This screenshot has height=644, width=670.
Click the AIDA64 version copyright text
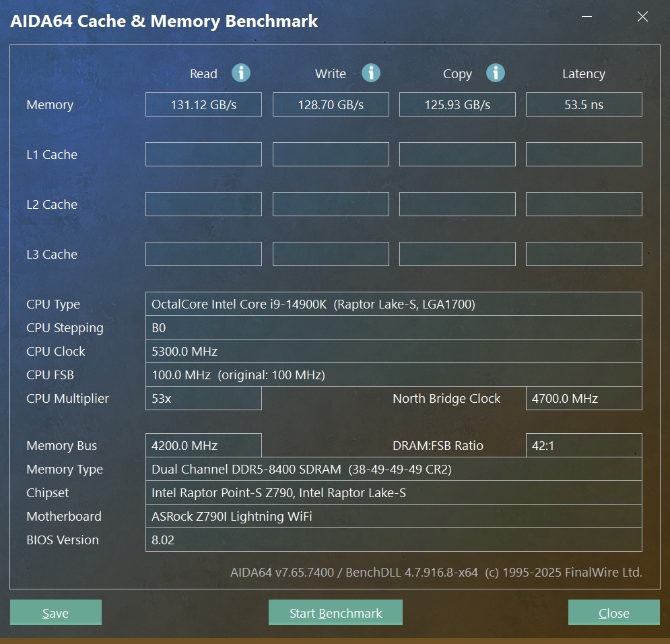click(x=436, y=572)
